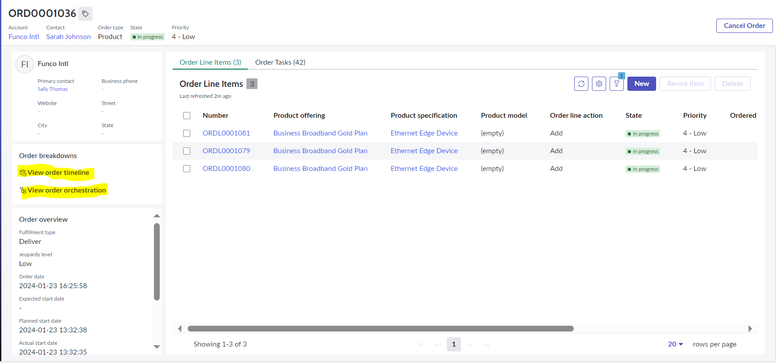This screenshot has width=776, height=363.
Task: Click the record count badge 3
Action: tap(252, 84)
